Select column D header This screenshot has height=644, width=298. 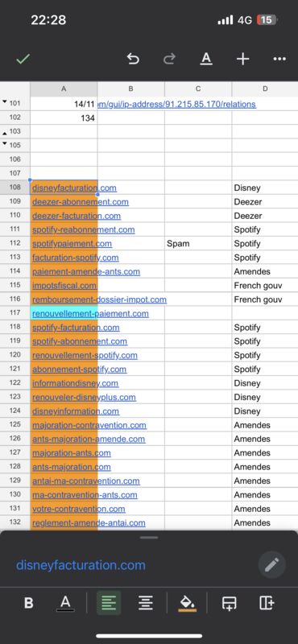coord(265,89)
